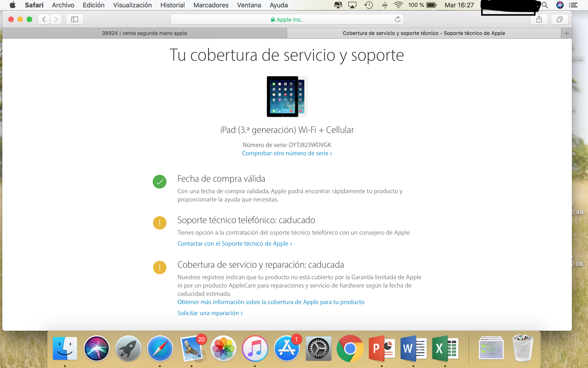Add a new tab with the plus button
The width and height of the screenshot is (588, 368).
click(x=566, y=33)
